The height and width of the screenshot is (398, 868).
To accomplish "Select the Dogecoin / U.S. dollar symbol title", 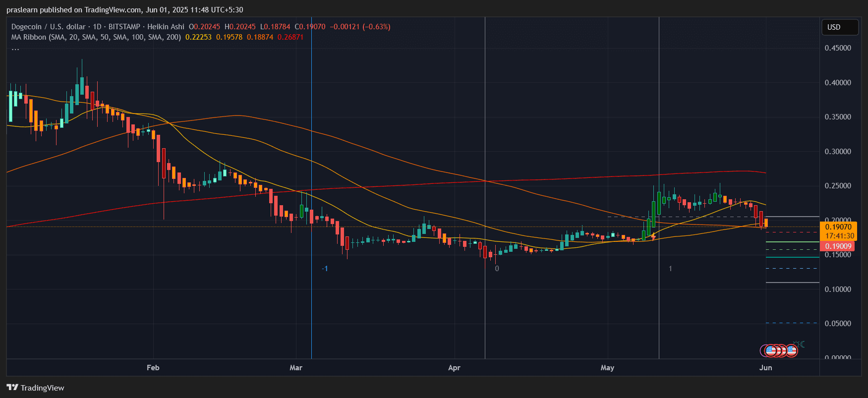I will pyautogui.click(x=48, y=27).
